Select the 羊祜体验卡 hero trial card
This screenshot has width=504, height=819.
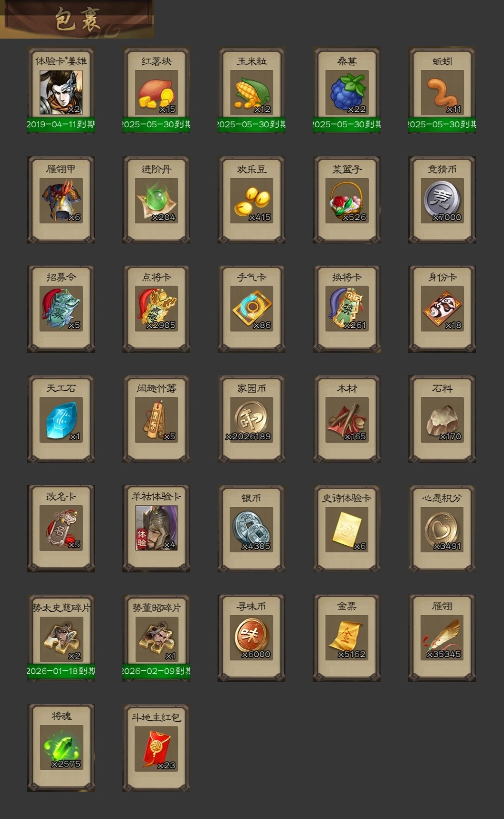pos(156,528)
